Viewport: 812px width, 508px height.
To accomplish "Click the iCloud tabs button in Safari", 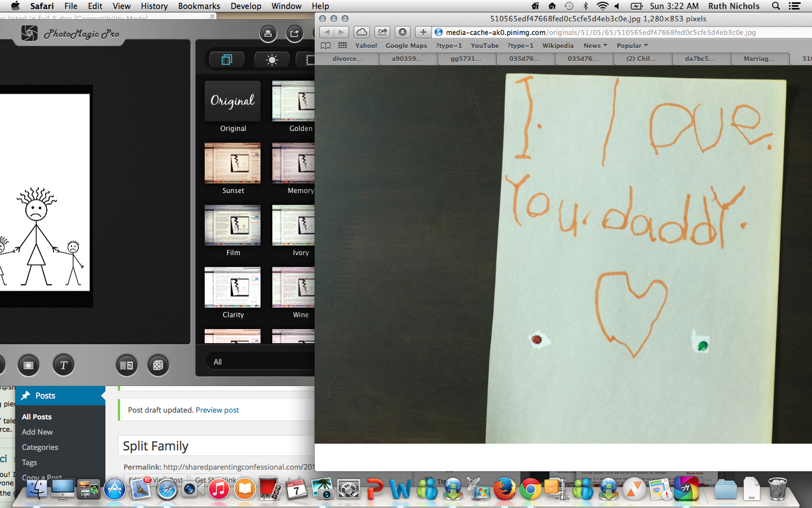I will (x=362, y=32).
